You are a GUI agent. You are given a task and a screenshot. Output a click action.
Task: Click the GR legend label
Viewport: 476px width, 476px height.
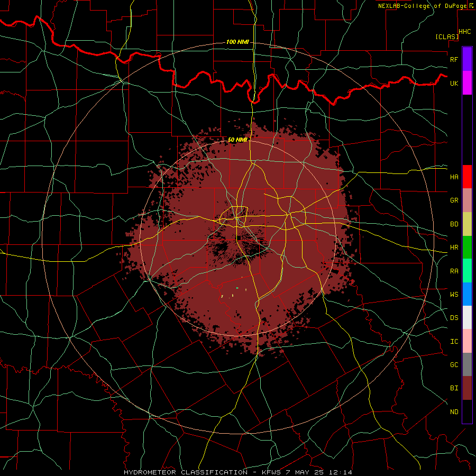454,200
